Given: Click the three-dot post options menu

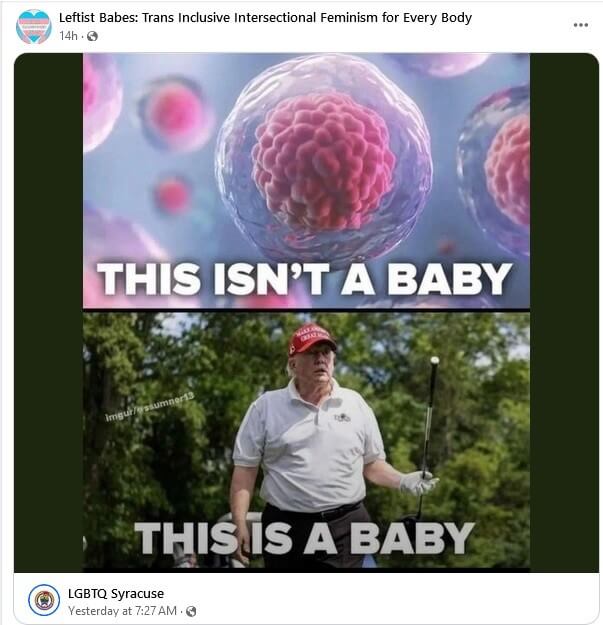Looking at the screenshot, I should [581, 25].
